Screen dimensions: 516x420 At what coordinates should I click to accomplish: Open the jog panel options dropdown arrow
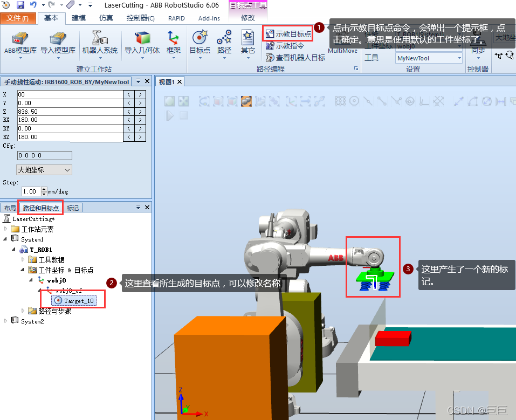coord(138,81)
